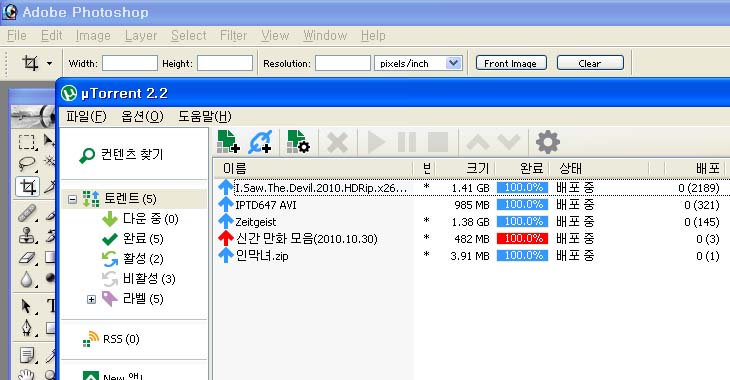Open the Photoshop Layer menu
730x380 pixels.
click(x=141, y=35)
